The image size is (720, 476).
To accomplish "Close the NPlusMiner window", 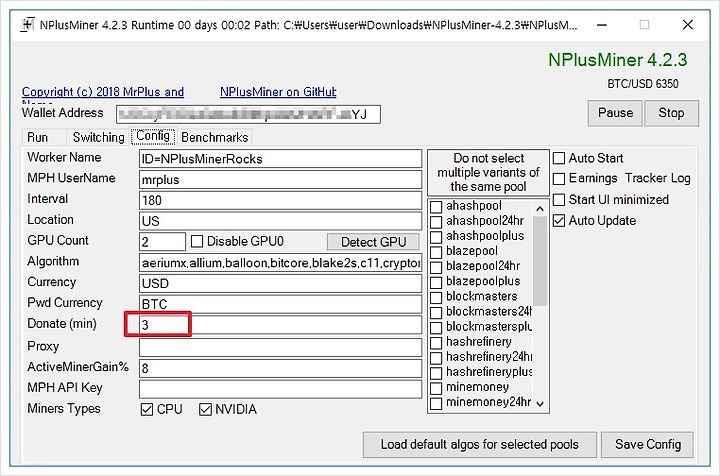I will [687, 25].
